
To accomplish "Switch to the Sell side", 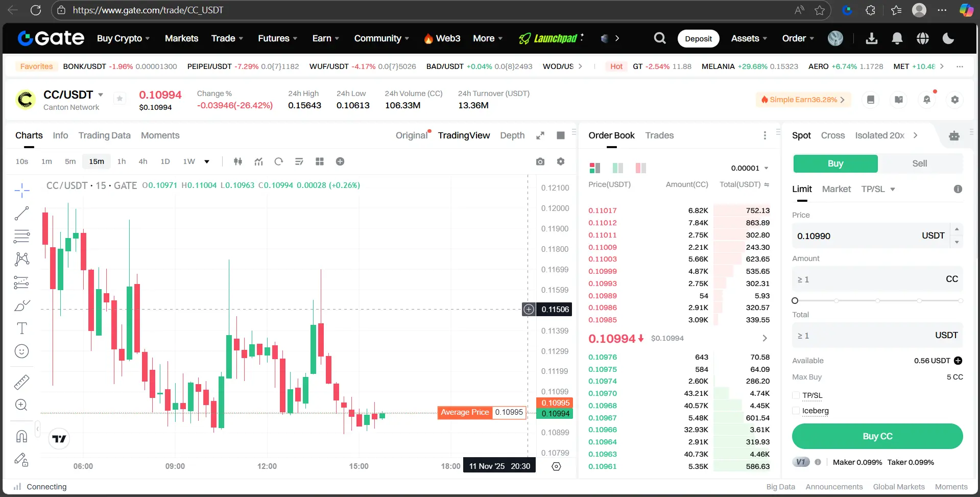I will (920, 163).
